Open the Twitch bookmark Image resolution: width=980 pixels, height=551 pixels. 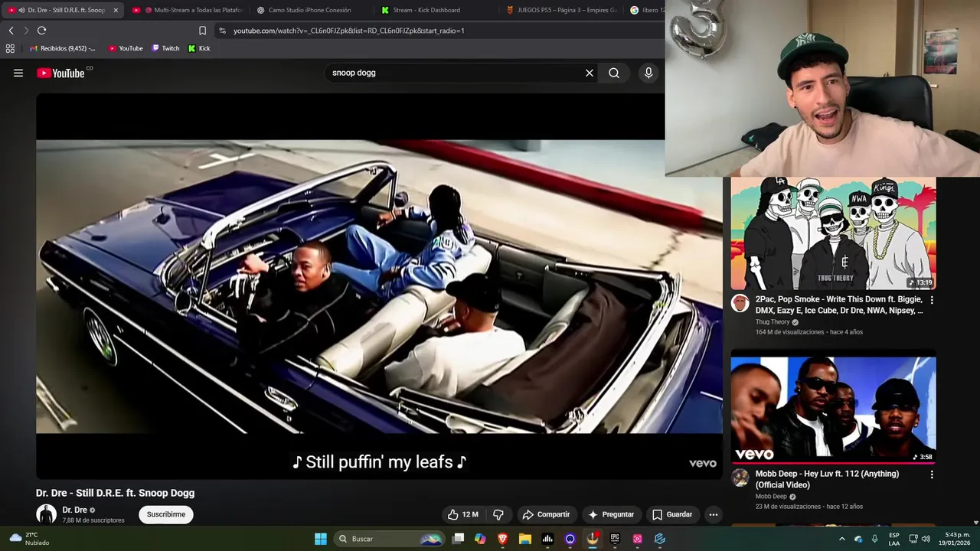tap(165, 48)
